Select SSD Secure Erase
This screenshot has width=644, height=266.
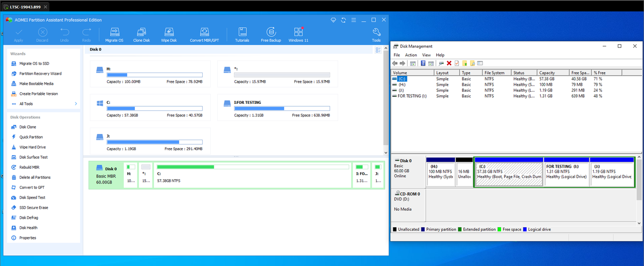point(34,208)
